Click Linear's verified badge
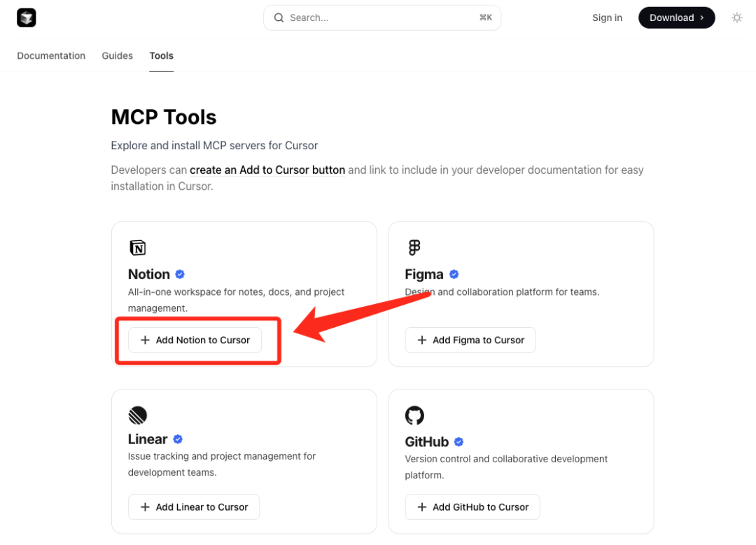756x545 pixels. click(178, 439)
